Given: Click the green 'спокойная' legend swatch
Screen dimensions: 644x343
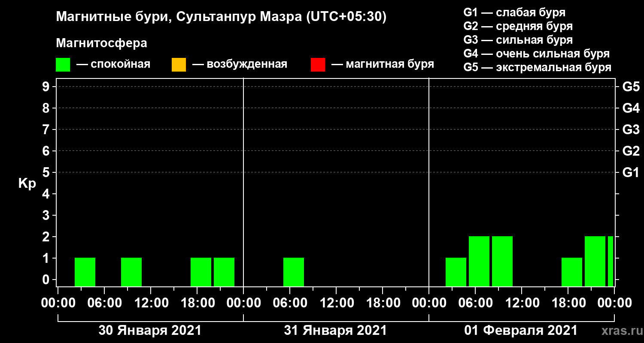Looking at the screenshot, I should [63, 65].
